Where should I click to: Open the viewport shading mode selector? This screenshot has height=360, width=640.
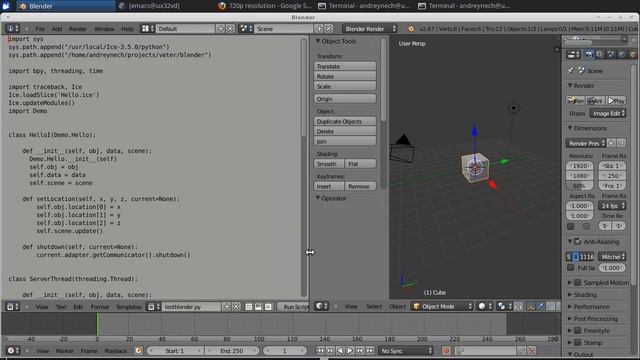[x=484, y=306]
